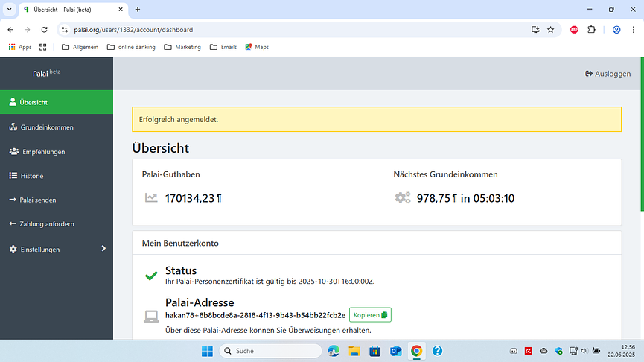Click the Übersicht user icon
Screen dimensions: 644x362
[x=13, y=102]
